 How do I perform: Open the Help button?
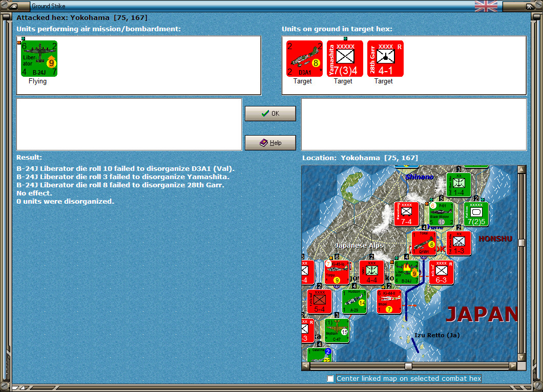[270, 143]
